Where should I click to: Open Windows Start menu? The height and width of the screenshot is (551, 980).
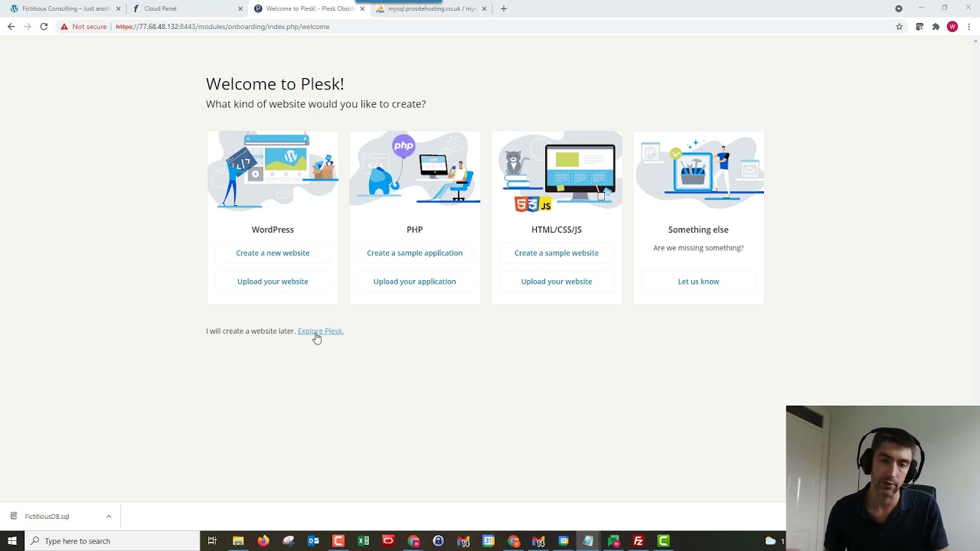pyautogui.click(x=12, y=541)
